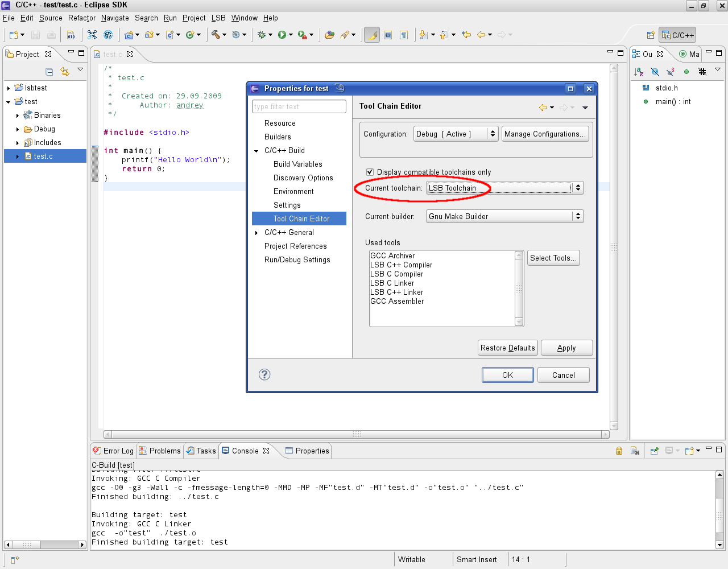
Task: Click Link with Editor in Project panel
Action: (65, 72)
